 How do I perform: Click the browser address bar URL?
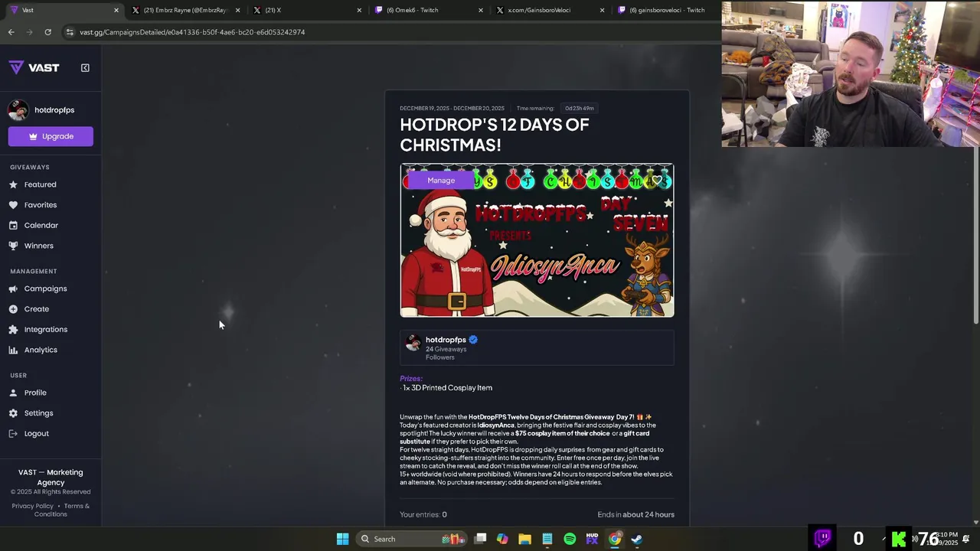(192, 32)
